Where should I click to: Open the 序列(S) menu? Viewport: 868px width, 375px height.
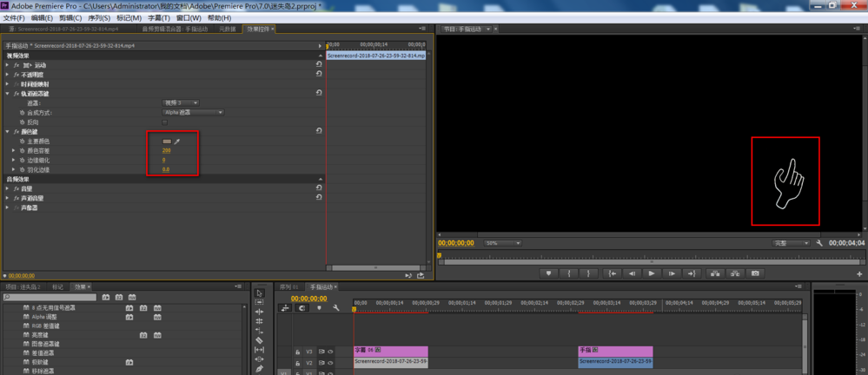point(98,17)
